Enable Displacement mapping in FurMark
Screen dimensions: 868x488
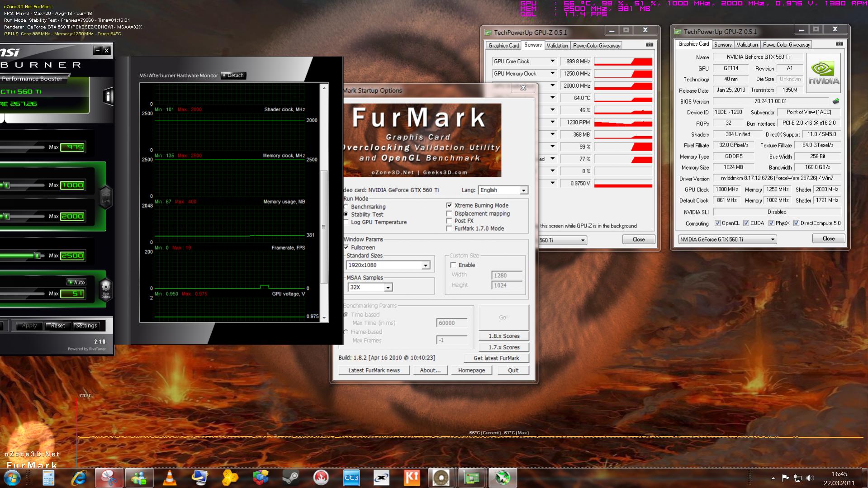449,213
